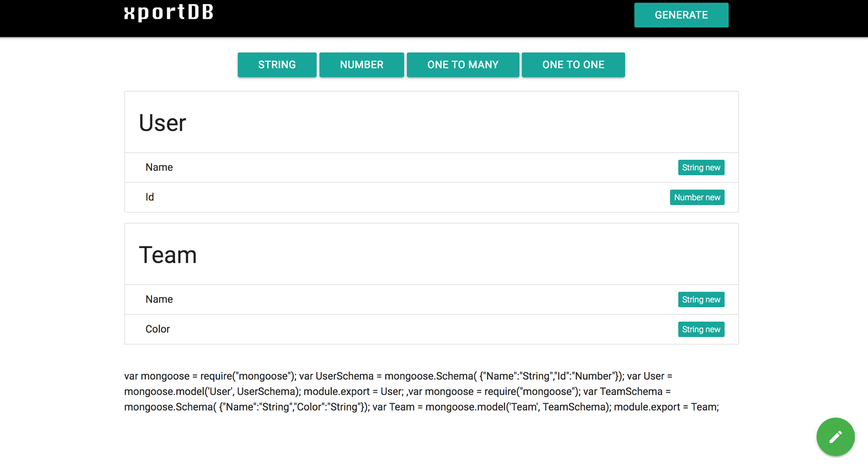
Task: Click the Name row in Team card
Action: pos(159,299)
